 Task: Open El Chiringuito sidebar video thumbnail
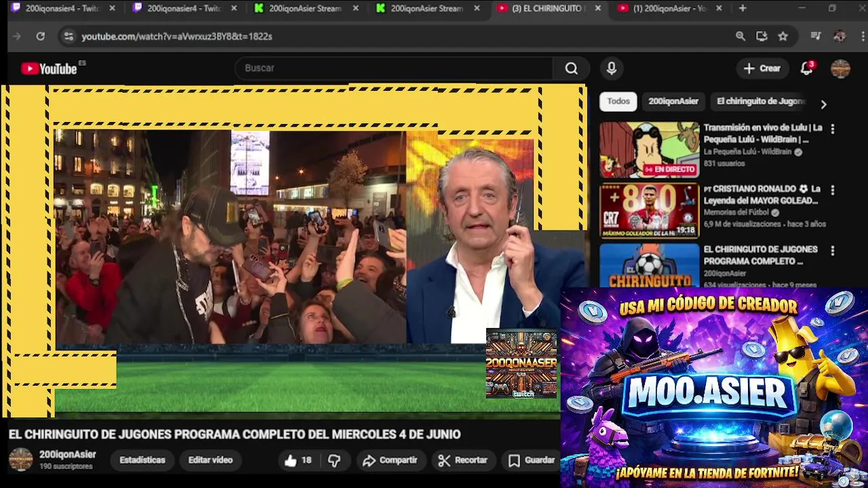point(649,266)
